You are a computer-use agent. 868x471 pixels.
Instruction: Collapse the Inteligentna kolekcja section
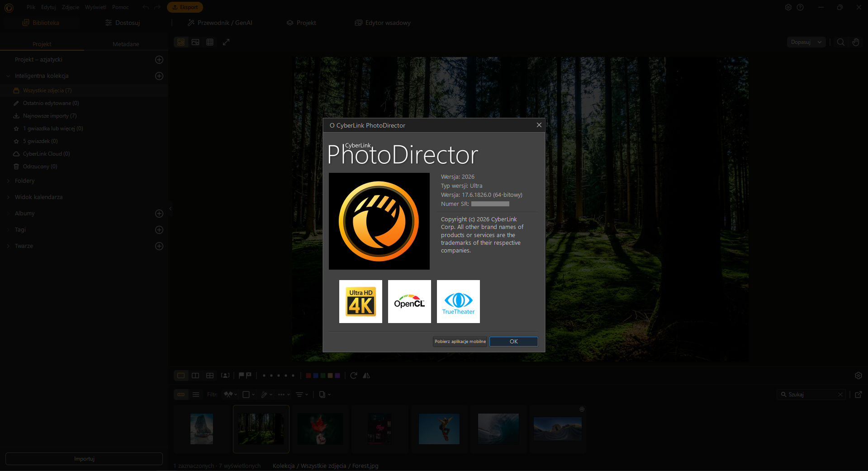point(8,76)
